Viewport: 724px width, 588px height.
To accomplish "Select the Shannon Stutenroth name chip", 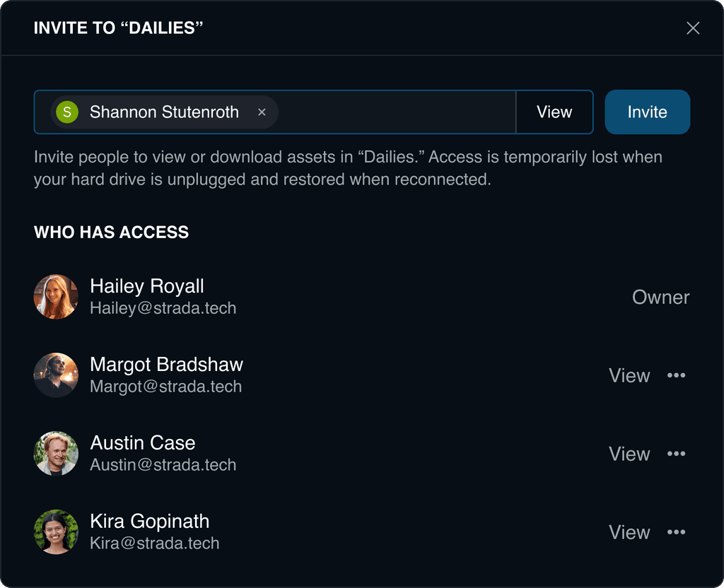I will (164, 112).
